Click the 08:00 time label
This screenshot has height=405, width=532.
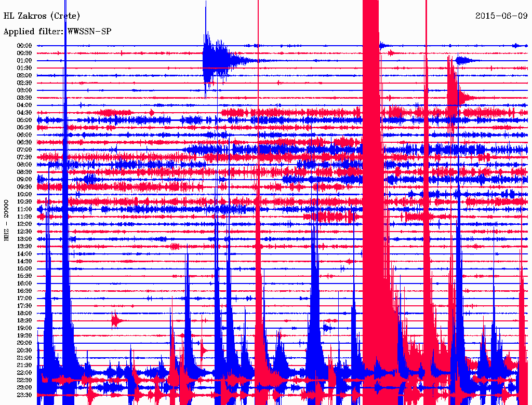pyautogui.click(x=24, y=165)
